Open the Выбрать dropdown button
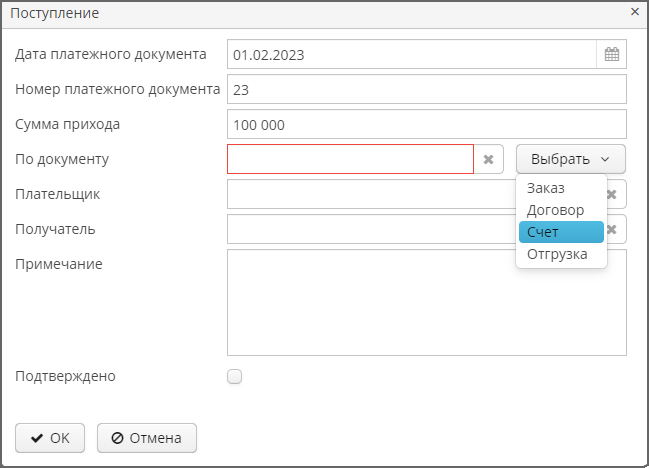The image size is (649, 468). pyautogui.click(x=571, y=159)
